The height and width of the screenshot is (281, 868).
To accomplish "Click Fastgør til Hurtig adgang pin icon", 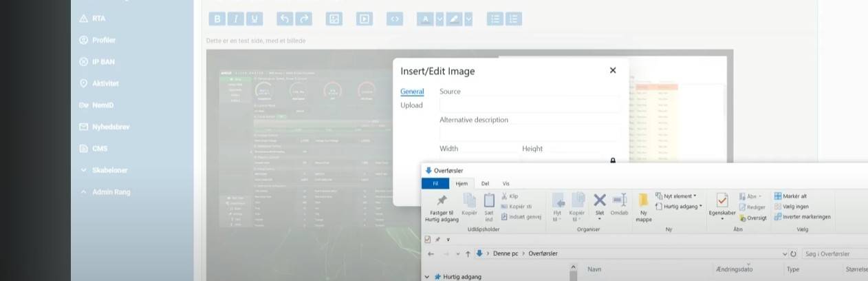I will click(x=442, y=207).
